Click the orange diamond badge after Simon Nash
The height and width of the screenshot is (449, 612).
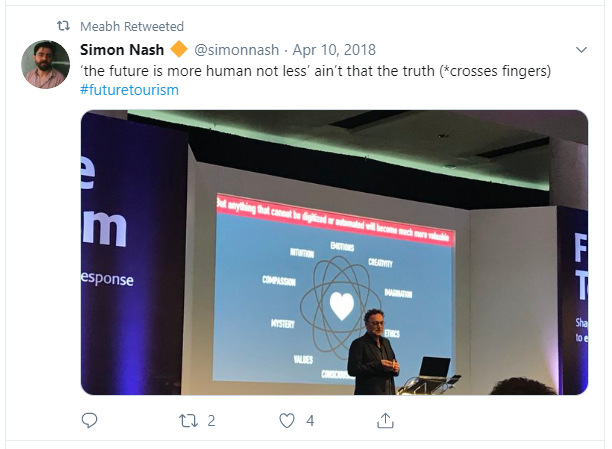[x=178, y=49]
